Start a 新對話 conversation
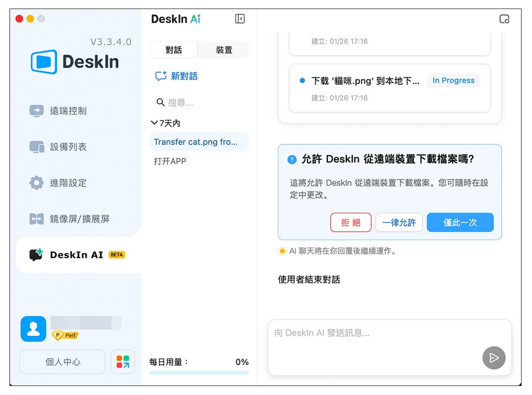Screen dimensions: 532x395 point(176,76)
